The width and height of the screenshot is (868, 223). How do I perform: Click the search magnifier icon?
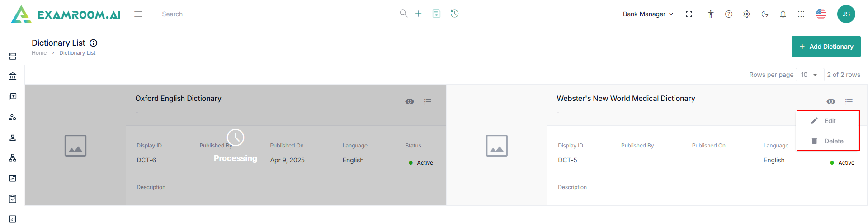[x=404, y=14]
